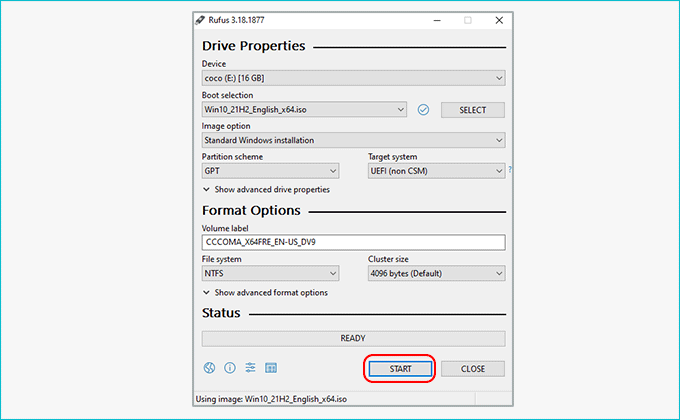Click the Target system help question mark

510,169
